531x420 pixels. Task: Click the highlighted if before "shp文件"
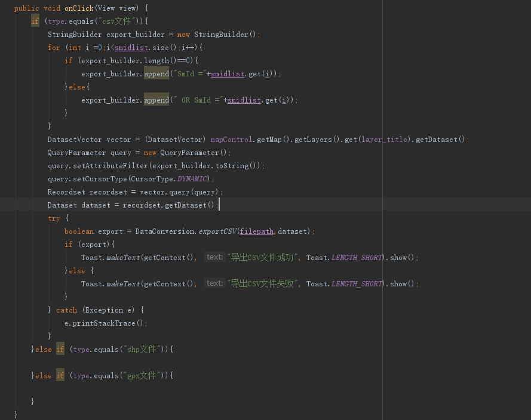click(60, 350)
